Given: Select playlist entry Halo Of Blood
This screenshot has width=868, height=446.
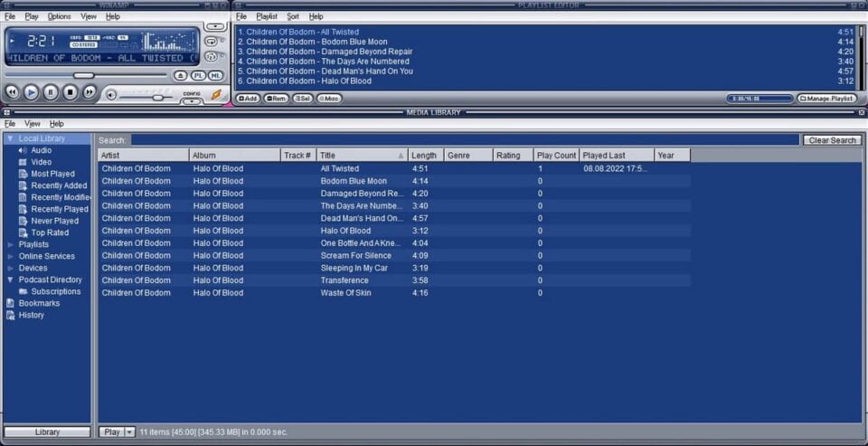Looking at the screenshot, I should [547, 81].
